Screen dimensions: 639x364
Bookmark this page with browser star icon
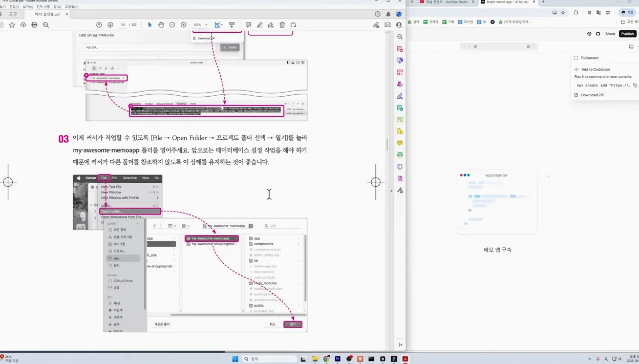pyautogui.click(x=563, y=12)
